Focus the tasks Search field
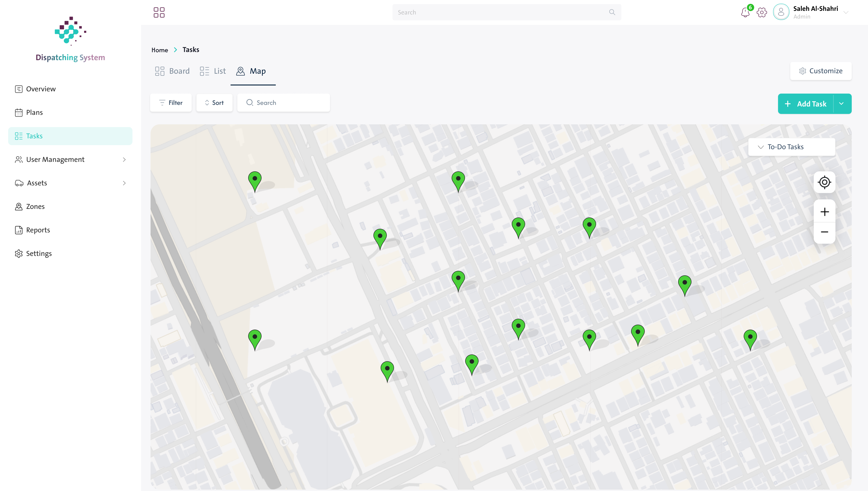Viewport: 868px width, 491px height. tap(283, 102)
